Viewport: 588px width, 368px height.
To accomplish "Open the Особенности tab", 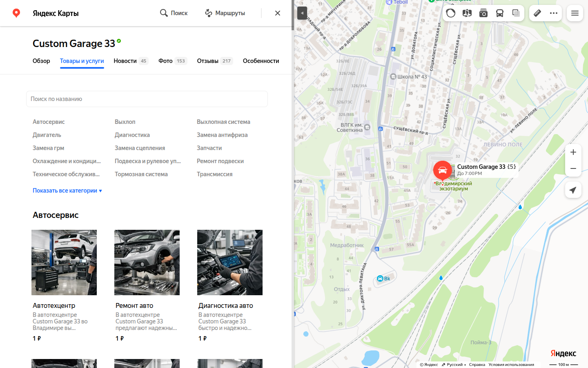I will 261,61.
